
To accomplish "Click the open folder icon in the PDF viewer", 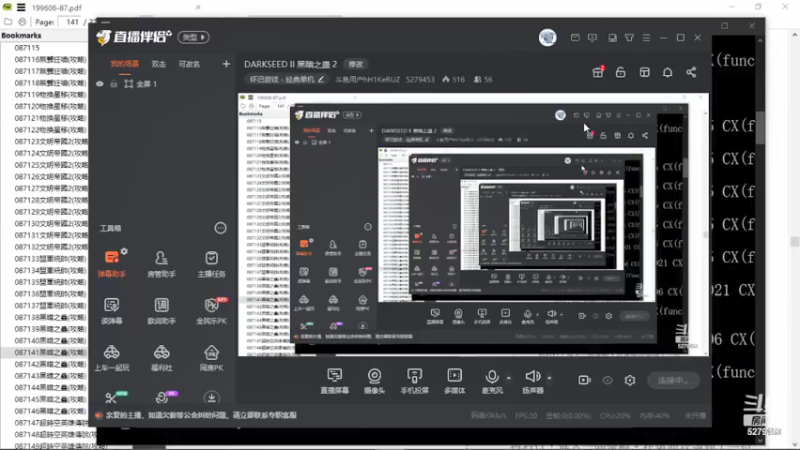I will 8,22.
